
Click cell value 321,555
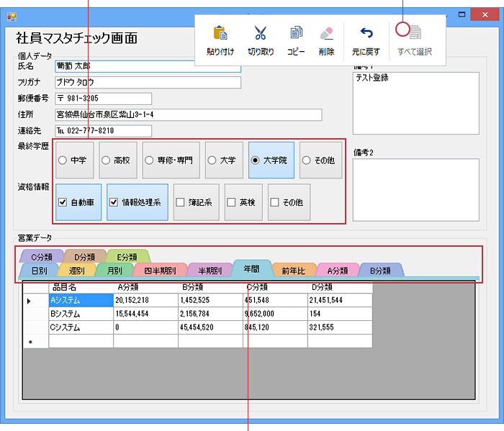tap(340, 327)
